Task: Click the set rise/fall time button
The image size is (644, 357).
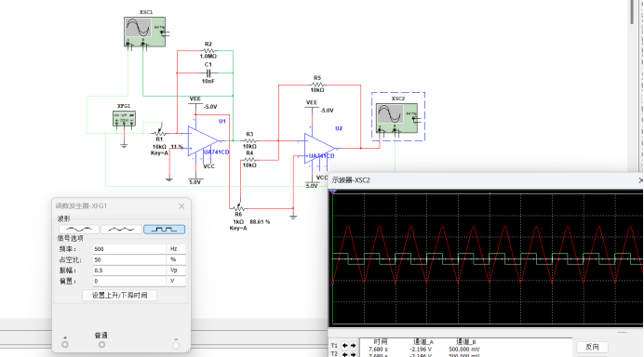Action: 119,295
